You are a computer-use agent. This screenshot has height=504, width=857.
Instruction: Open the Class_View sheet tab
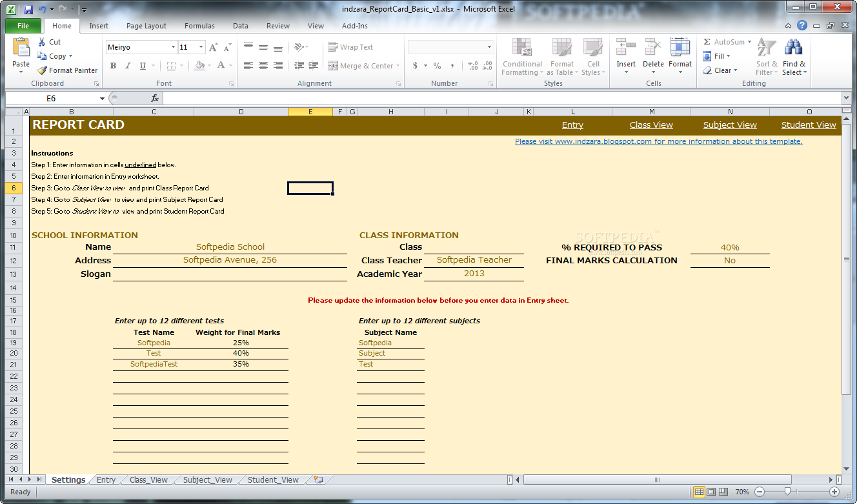(x=148, y=479)
